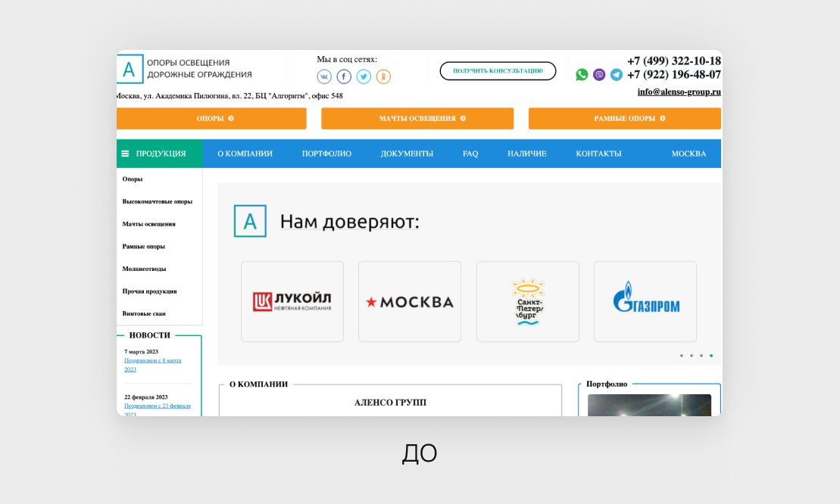Open sidebar item Мачты освещения
The image size is (840, 504).
tap(148, 224)
